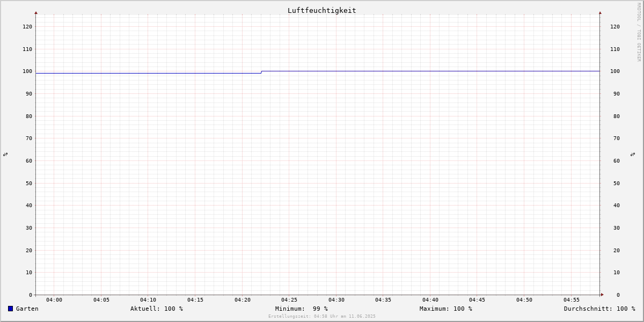The width and height of the screenshot is (644, 322).
Task: Click the blue Garten legend color box
Action: pos(10,309)
